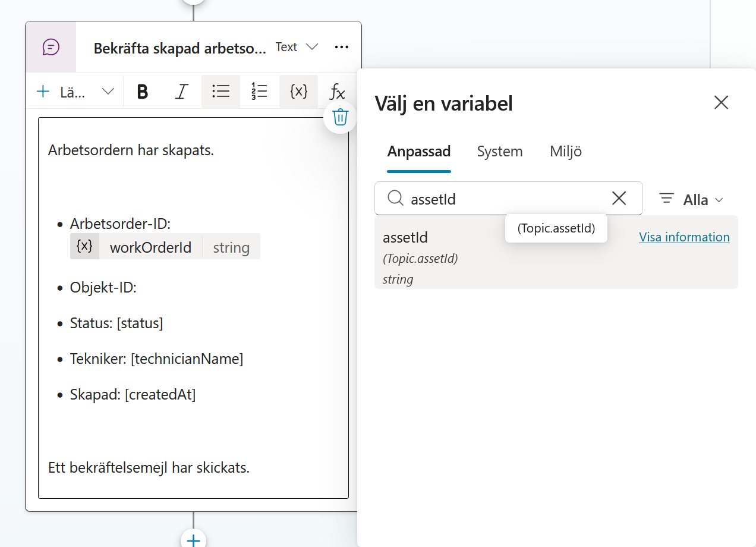Click the search magnifier icon
Screen dimensions: 756x547
tap(395, 198)
